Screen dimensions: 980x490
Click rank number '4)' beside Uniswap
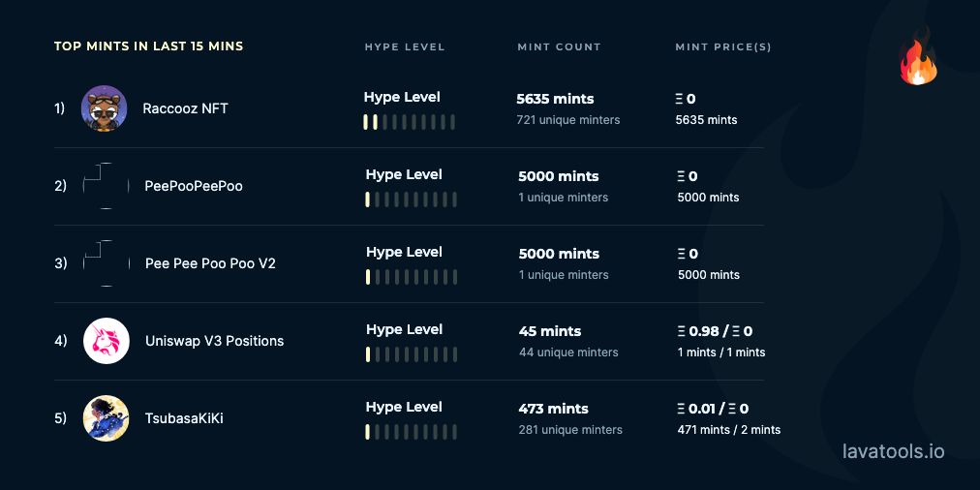pyautogui.click(x=61, y=341)
